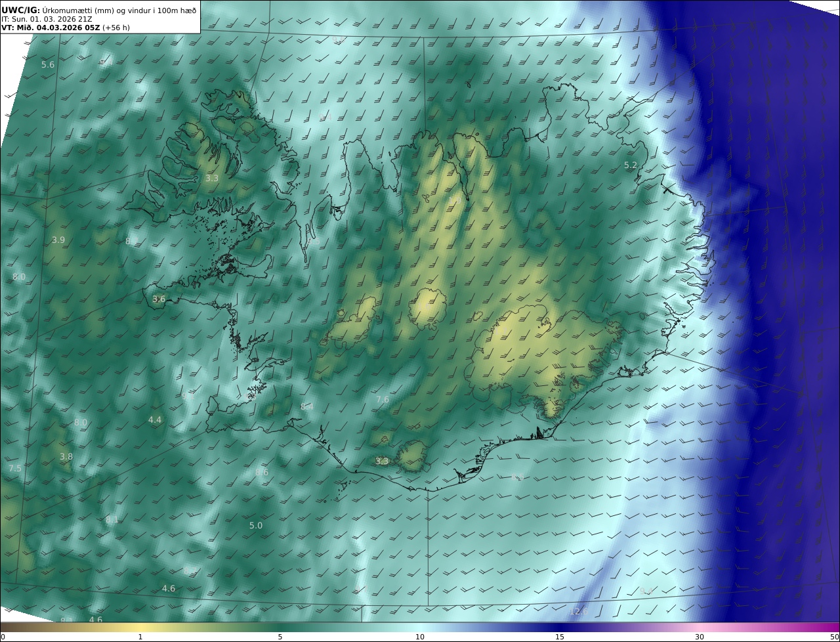Image resolution: width=840 pixels, height=642 pixels.
Task: Select the "5.0" precipitation value
Action: pyautogui.click(x=256, y=526)
